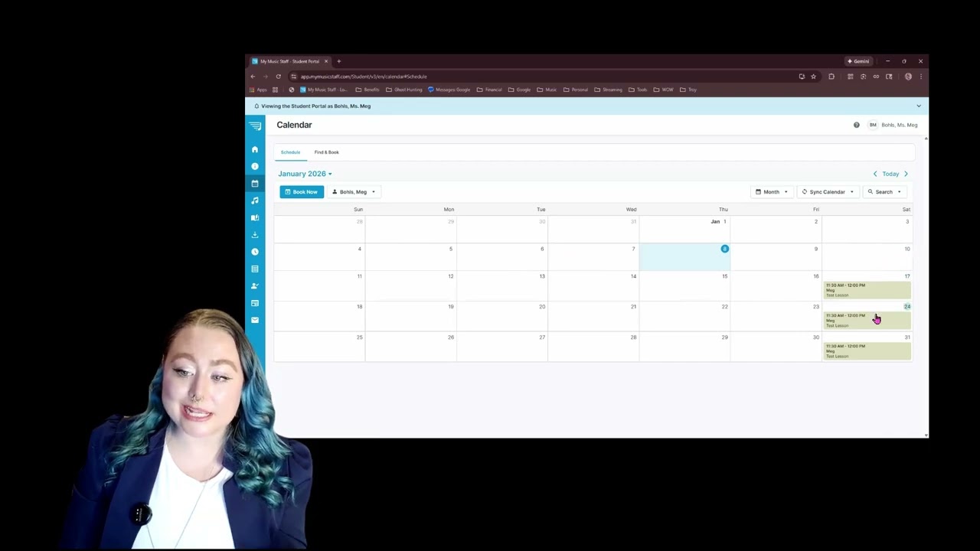Viewport: 980px width, 551px height.
Task: Switch to the Find & Book tab
Action: (x=326, y=152)
